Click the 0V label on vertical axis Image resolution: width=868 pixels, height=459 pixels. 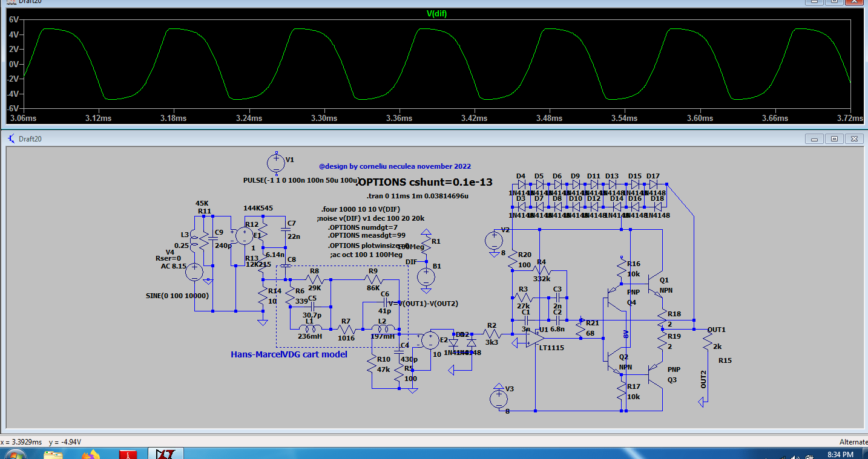point(14,64)
